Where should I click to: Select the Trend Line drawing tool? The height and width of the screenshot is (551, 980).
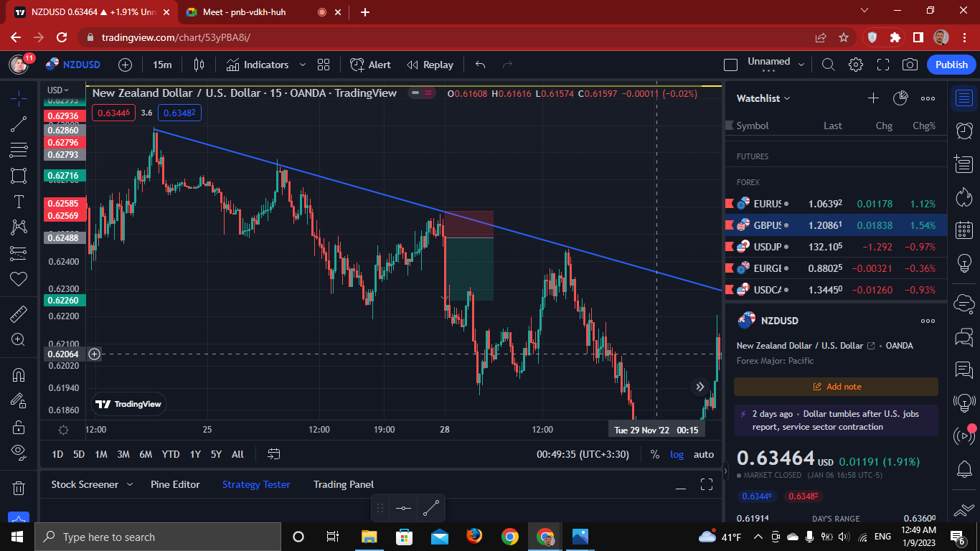point(18,124)
